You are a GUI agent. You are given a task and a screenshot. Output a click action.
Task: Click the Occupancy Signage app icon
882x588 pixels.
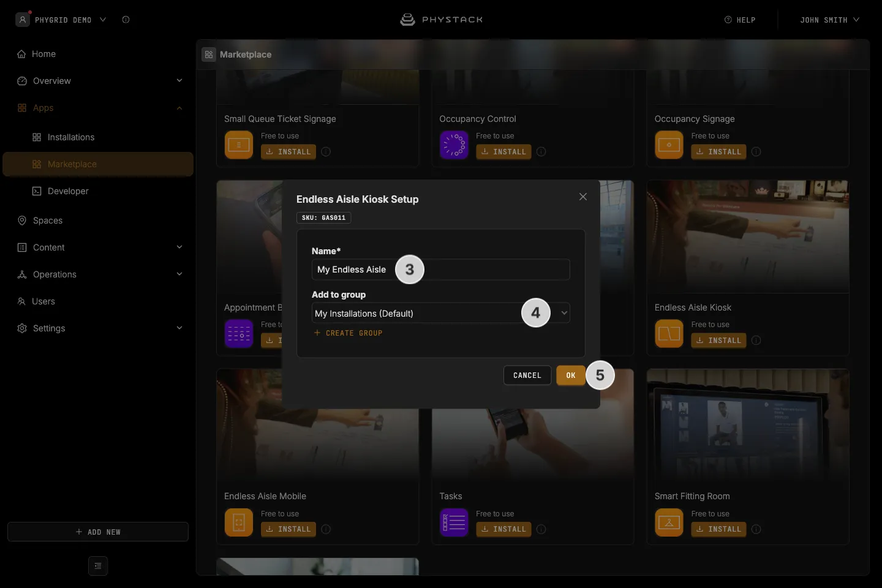pos(669,145)
